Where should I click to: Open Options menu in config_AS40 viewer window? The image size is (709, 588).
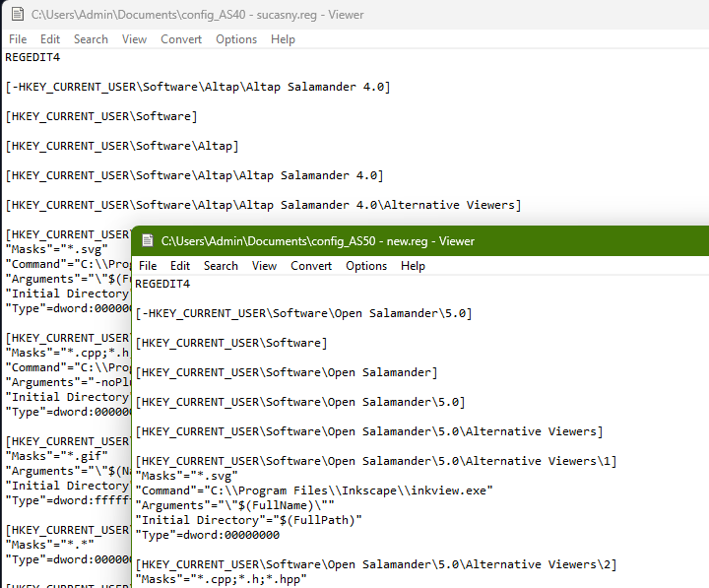pos(236,39)
